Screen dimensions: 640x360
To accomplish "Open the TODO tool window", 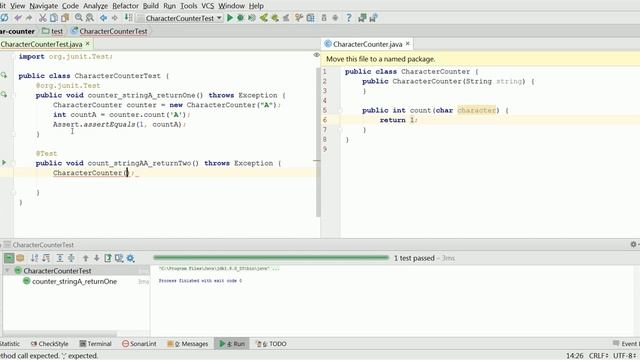I will coord(271,344).
